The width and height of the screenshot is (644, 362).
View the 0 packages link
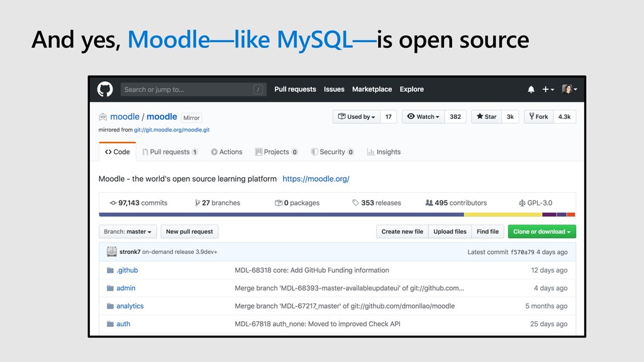coord(297,203)
